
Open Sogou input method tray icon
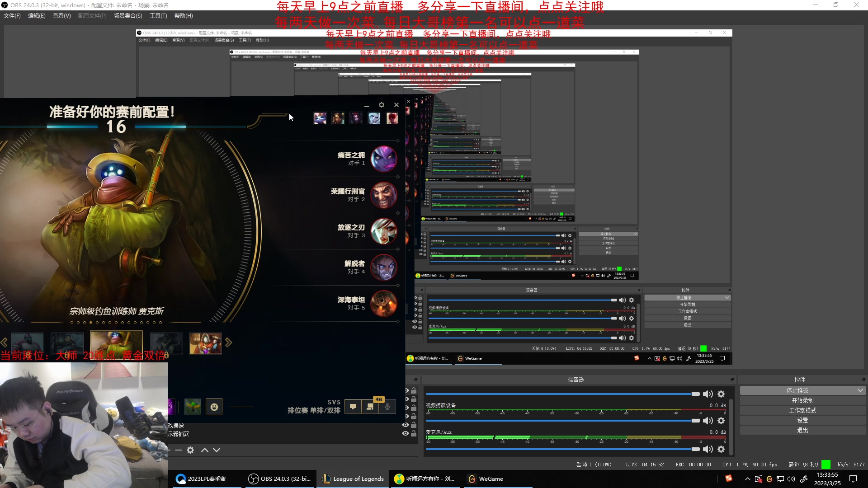(728, 479)
